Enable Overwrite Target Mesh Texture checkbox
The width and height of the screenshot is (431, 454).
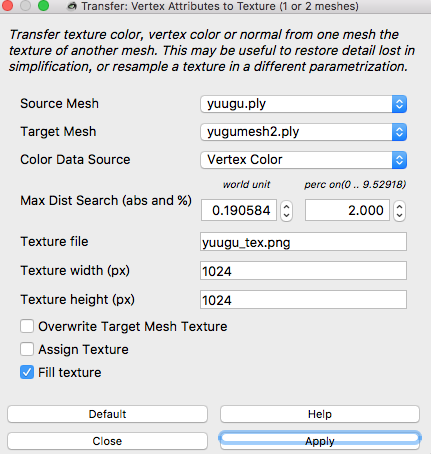(x=27, y=326)
